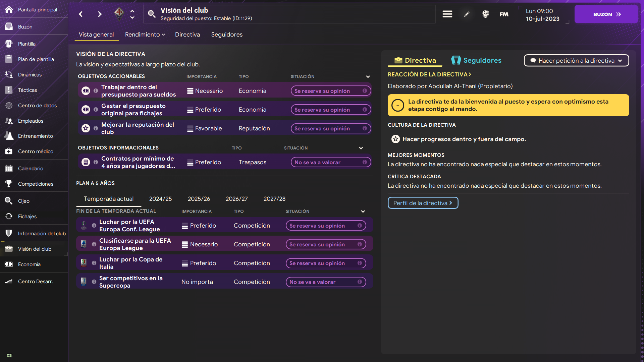Click the Visión del club search field
644x362 pixels.
pyautogui.click(x=289, y=14)
